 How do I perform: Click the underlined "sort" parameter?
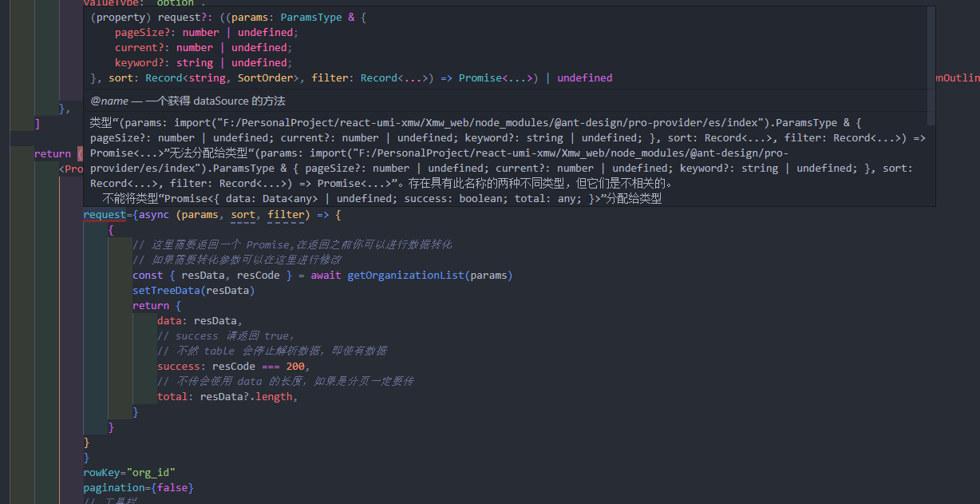(x=243, y=214)
